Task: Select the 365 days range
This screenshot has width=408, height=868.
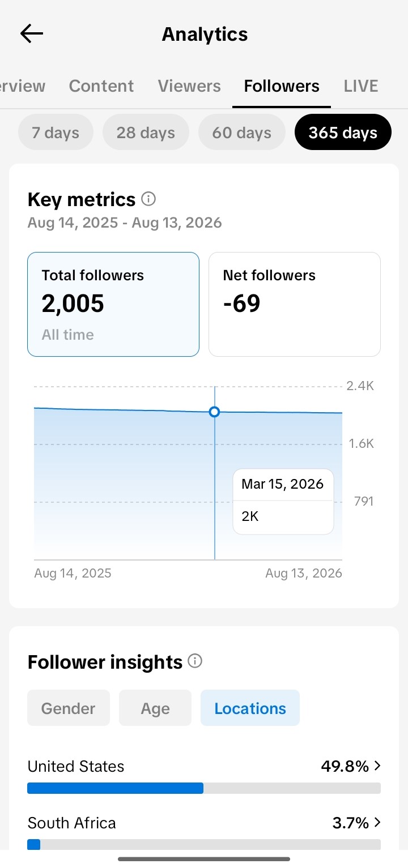Action: click(x=343, y=132)
